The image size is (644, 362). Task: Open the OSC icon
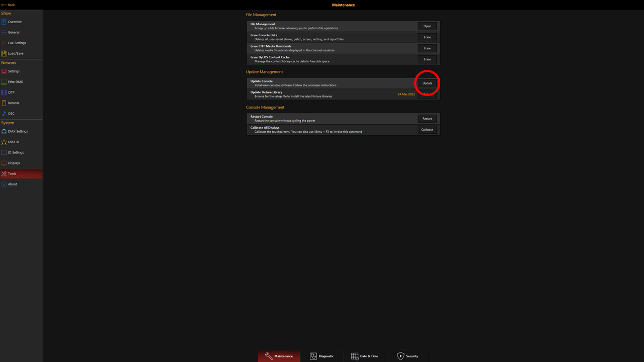tap(4, 114)
